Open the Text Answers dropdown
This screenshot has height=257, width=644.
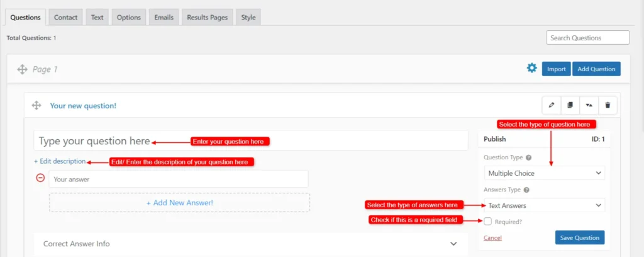544,205
